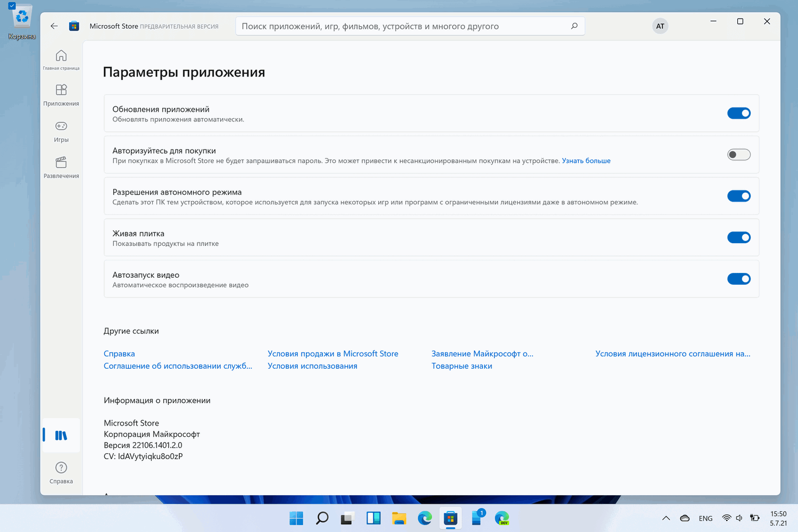Viewport: 798px width, 532px height.
Task: Open the clock and date in taskbar
Action: (x=778, y=518)
